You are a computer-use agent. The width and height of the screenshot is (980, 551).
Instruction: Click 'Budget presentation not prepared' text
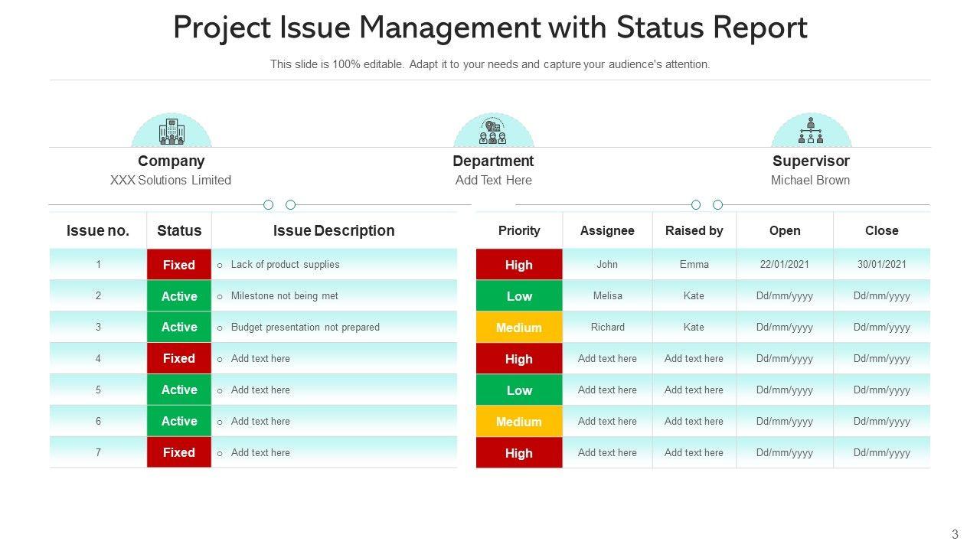305,328
